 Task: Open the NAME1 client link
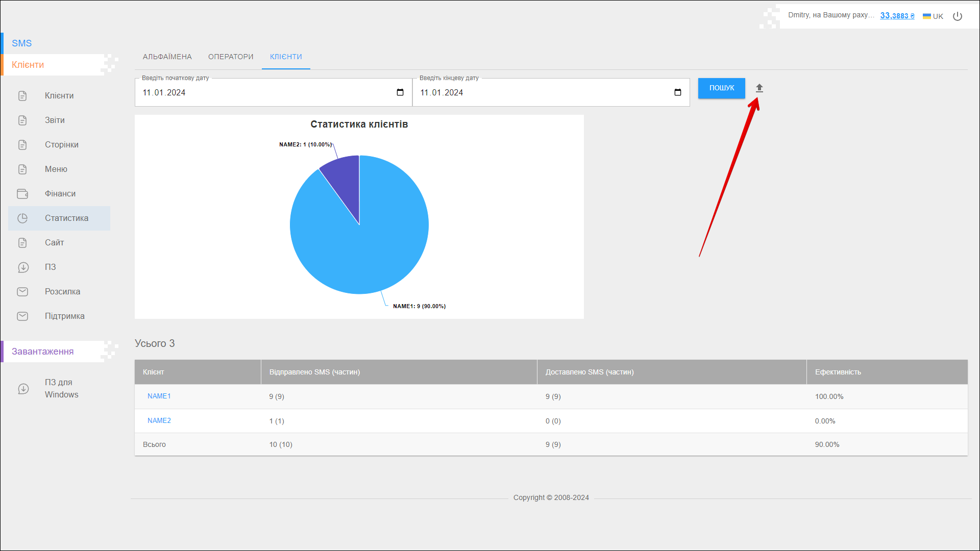159,396
